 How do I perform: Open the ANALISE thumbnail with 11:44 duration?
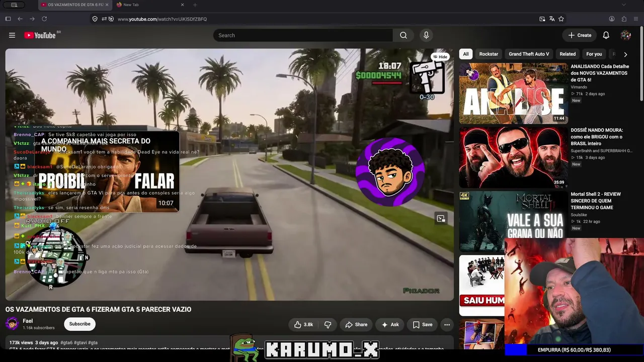[513, 93]
